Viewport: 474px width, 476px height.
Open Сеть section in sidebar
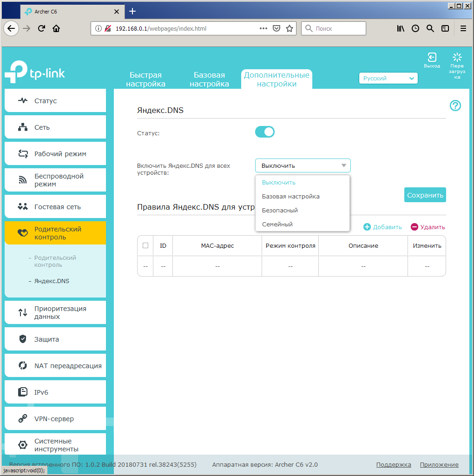pyautogui.click(x=55, y=127)
